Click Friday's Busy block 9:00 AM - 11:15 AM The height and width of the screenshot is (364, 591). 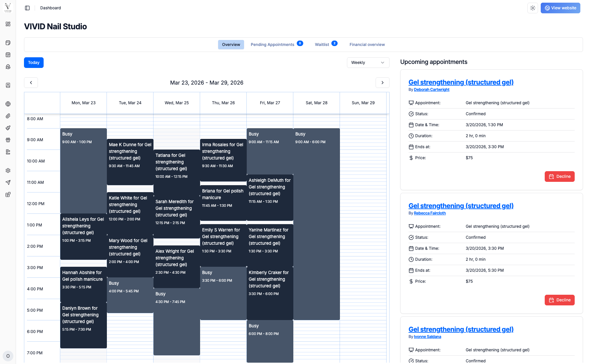[x=270, y=152]
